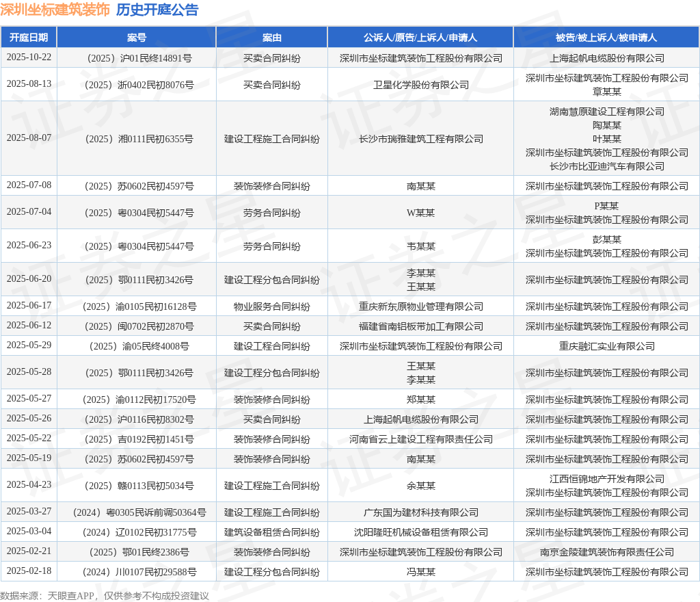
Task: Select the date cell 2025-06-20
Action: (29, 278)
